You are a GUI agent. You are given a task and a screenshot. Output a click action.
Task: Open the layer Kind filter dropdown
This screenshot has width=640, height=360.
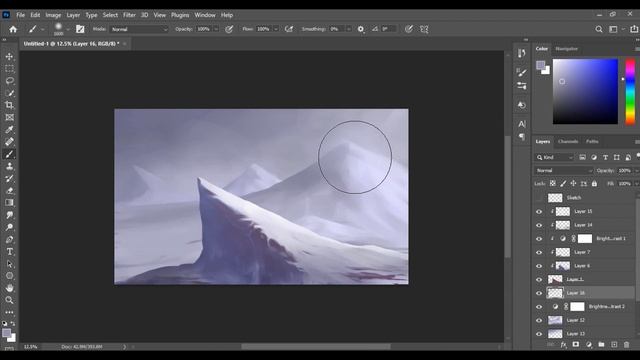click(554, 157)
